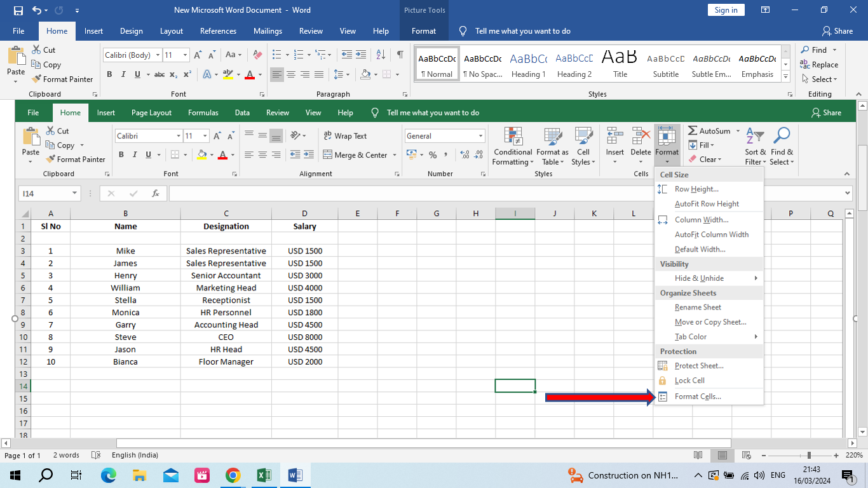Viewport: 868px width, 488px height.
Task: Toggle Italic in Word's Font group
Action: point(123,74)
